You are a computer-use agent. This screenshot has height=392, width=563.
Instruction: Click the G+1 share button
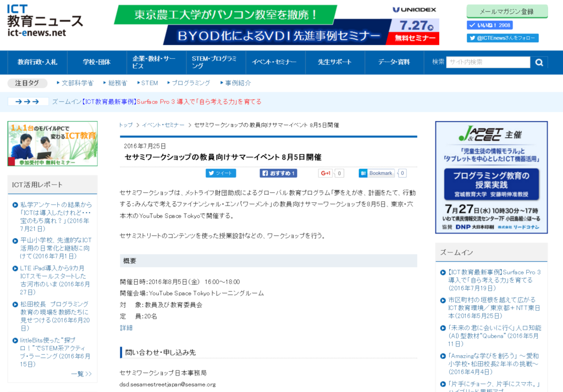click(x=325, y=173)
